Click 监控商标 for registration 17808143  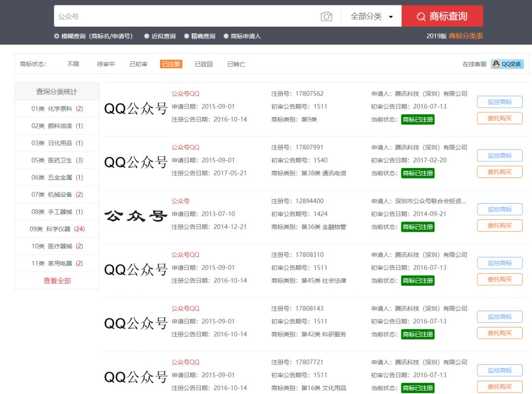click(499, 317)
